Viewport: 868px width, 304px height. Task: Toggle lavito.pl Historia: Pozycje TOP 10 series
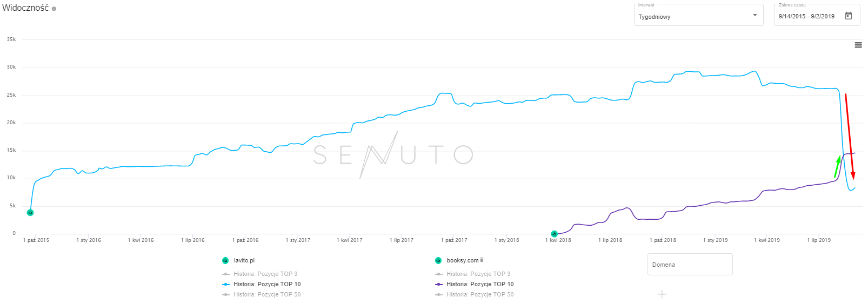pos(267,284)
